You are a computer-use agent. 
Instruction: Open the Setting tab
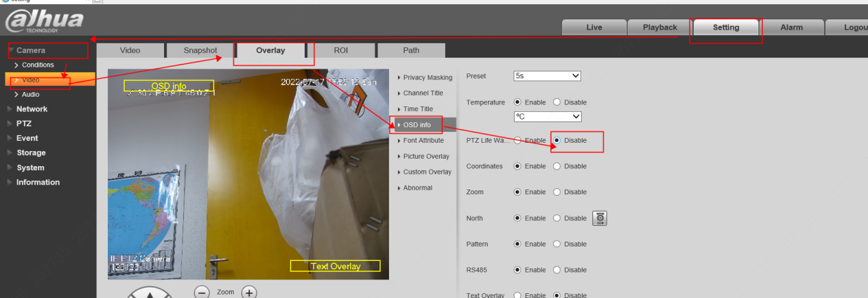click(726, 27)
